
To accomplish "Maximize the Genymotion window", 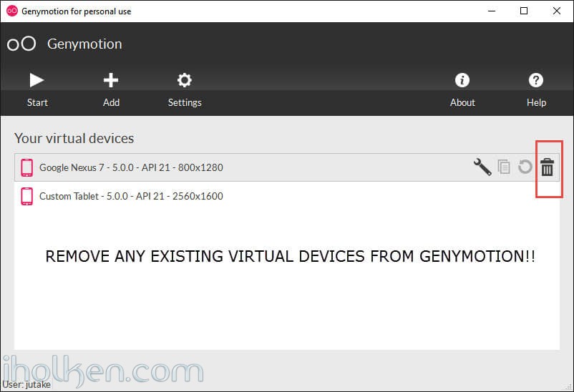I will 524,11.
